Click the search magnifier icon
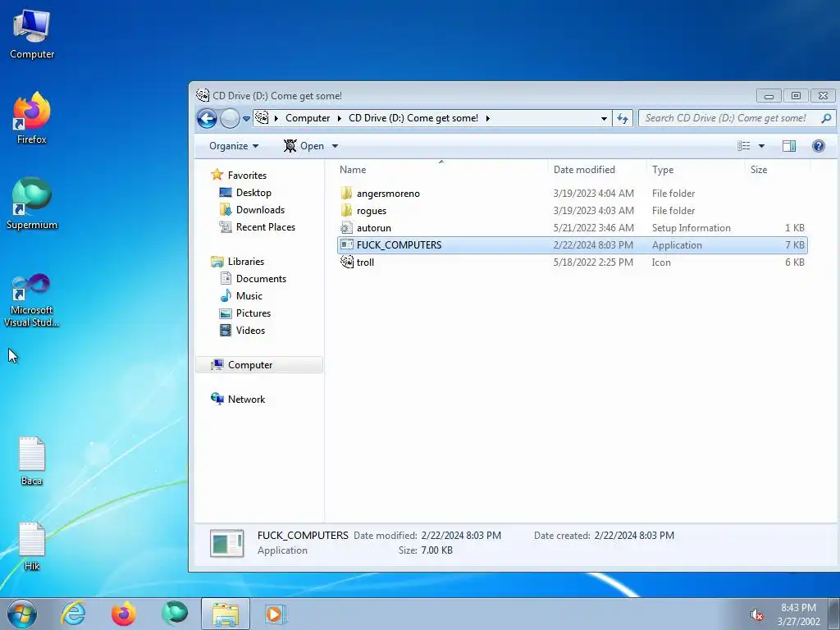 click(x=826, y=118)
